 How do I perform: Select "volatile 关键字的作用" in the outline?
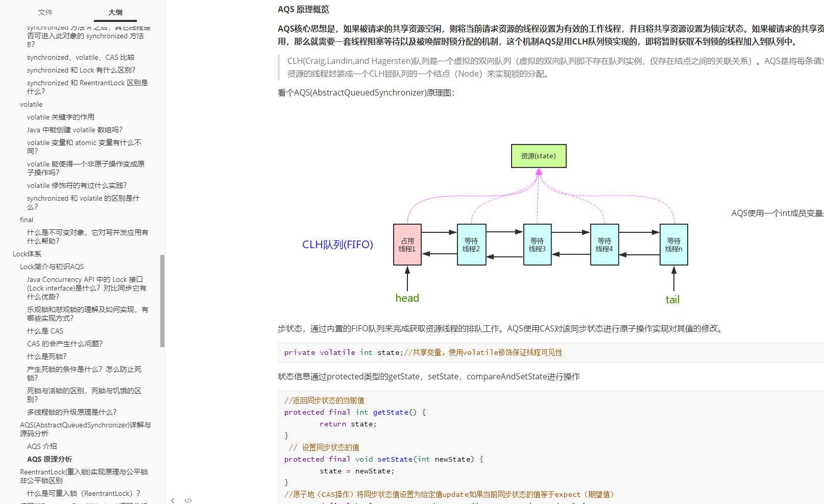pyautogui.click(x=60, y=116)
